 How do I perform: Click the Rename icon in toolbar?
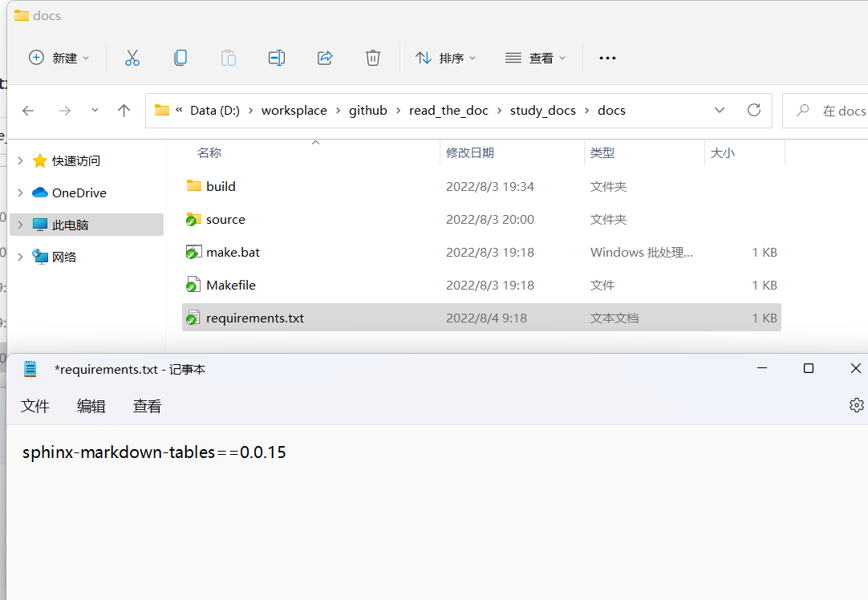tap(277, 58)
